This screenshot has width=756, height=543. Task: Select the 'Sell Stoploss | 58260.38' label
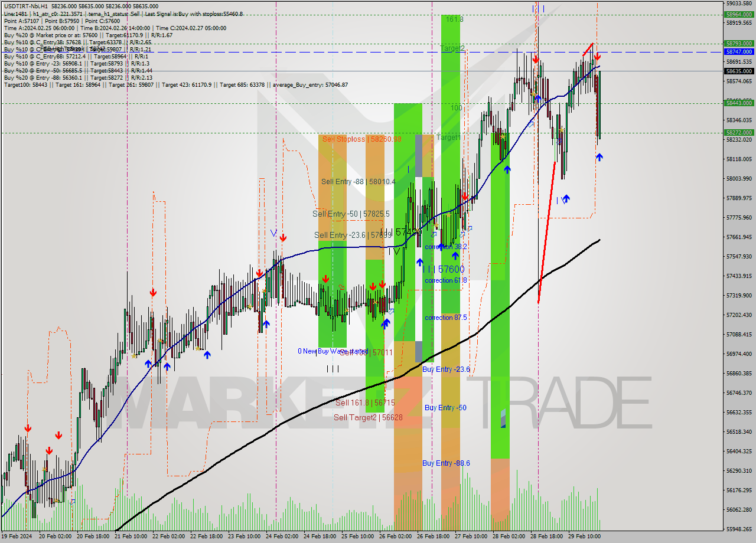pyautogui.click(x=361, y=139)
